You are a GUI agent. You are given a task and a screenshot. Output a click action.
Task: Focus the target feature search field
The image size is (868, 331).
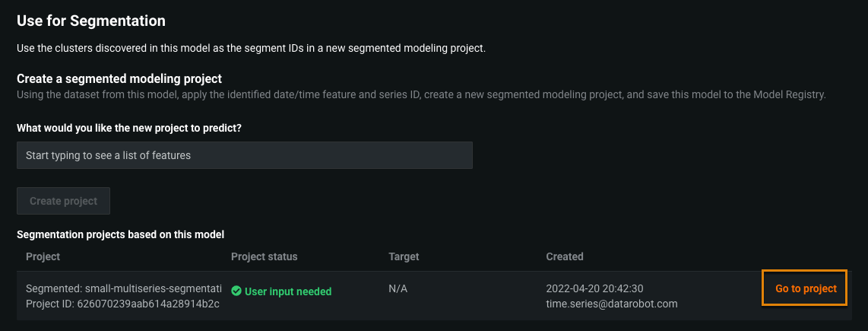click(x=244, y=155)
